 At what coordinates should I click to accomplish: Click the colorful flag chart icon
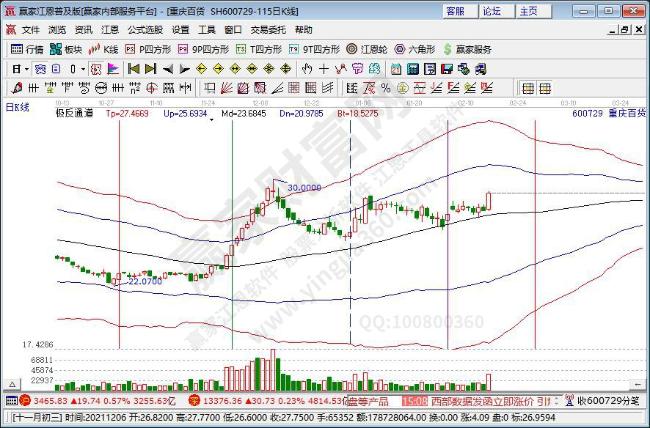tap(113, 69)
